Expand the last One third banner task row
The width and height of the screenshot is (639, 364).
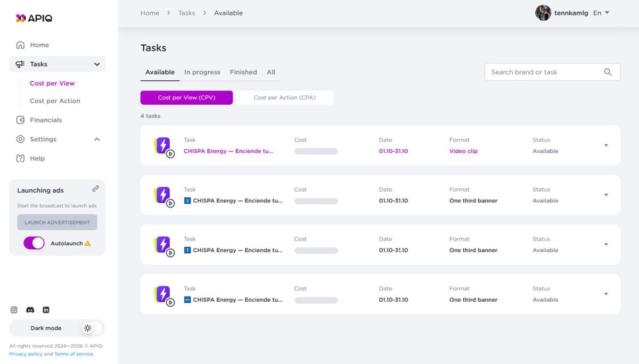pyautogui.click(x=606, y=294)
